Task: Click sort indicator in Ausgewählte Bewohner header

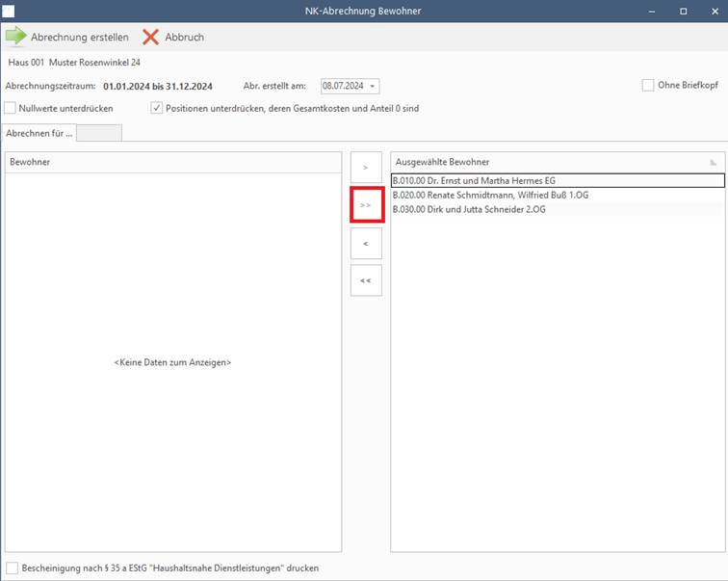Action: pyautogui.click(x=713, y=163)
